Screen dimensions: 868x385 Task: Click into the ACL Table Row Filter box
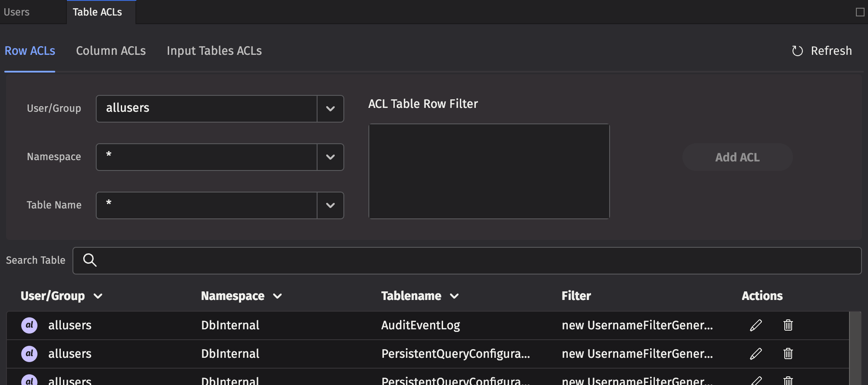(x=489, y=171)
